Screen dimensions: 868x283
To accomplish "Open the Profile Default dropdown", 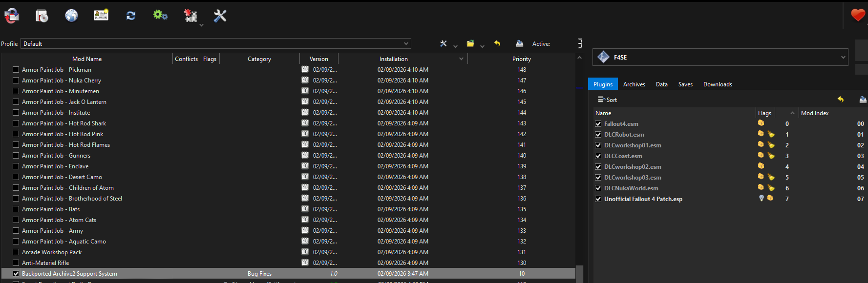I will [215, 43].
